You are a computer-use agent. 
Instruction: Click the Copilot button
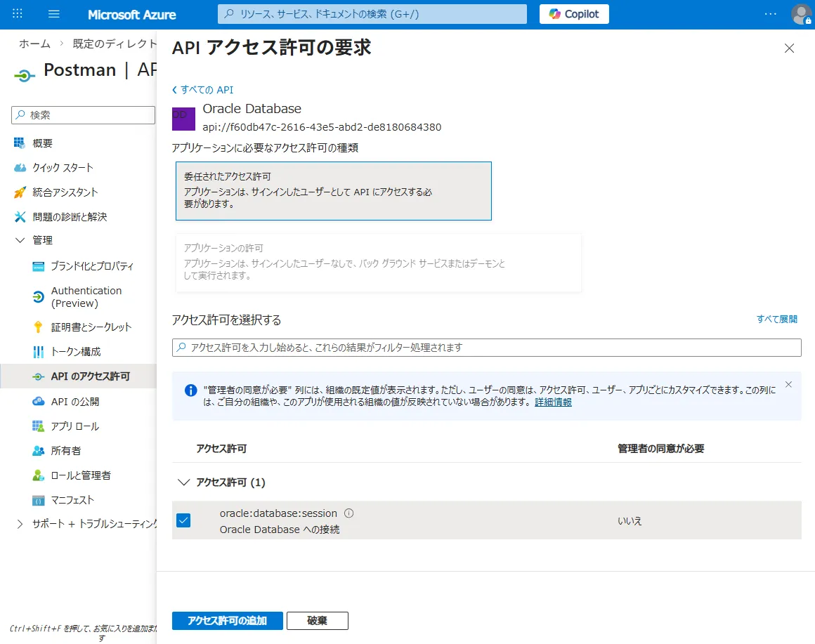pyautogui.click(x=574, y=14)
